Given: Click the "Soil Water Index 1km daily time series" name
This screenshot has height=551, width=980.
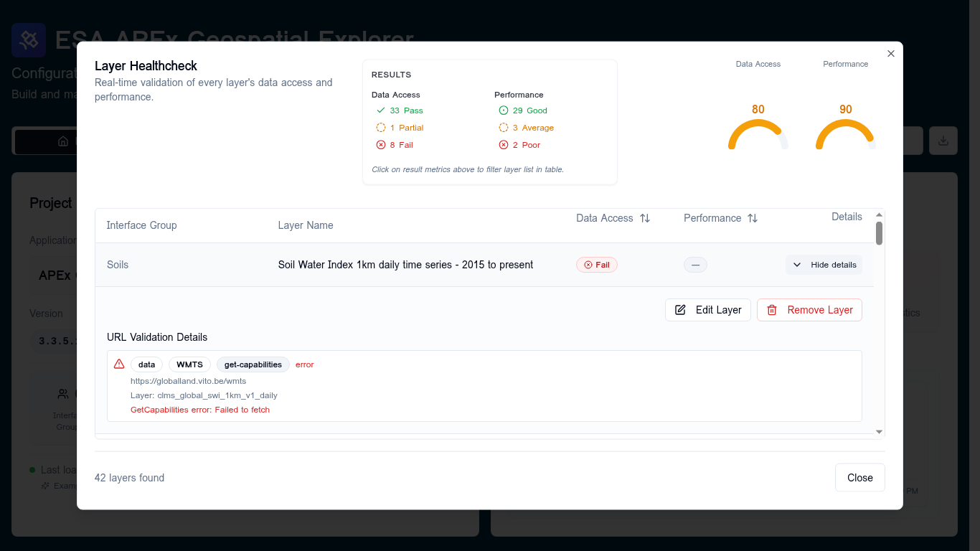Looking at the screenshot, I should coord(405,265).
